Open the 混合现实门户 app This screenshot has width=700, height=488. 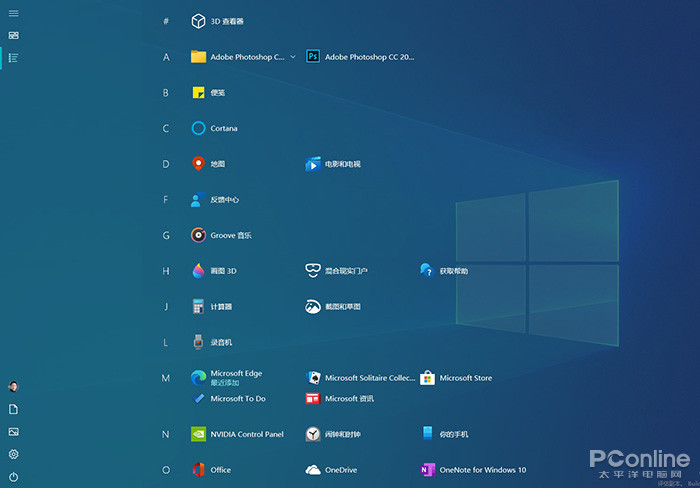337,271
